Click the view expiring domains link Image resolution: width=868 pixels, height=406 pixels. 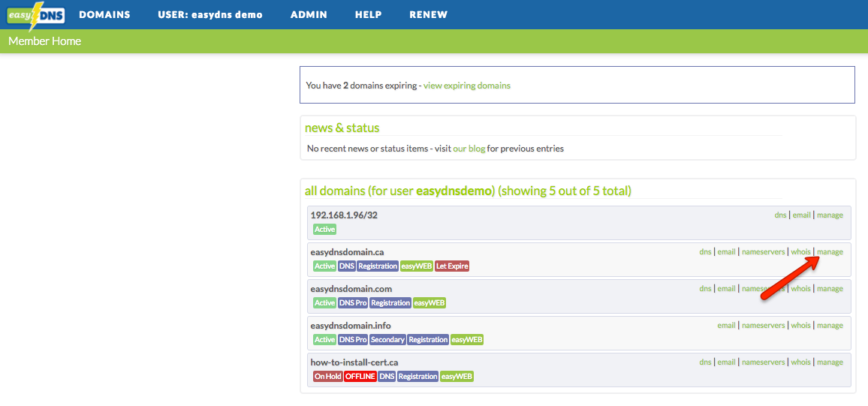point(466,86)
